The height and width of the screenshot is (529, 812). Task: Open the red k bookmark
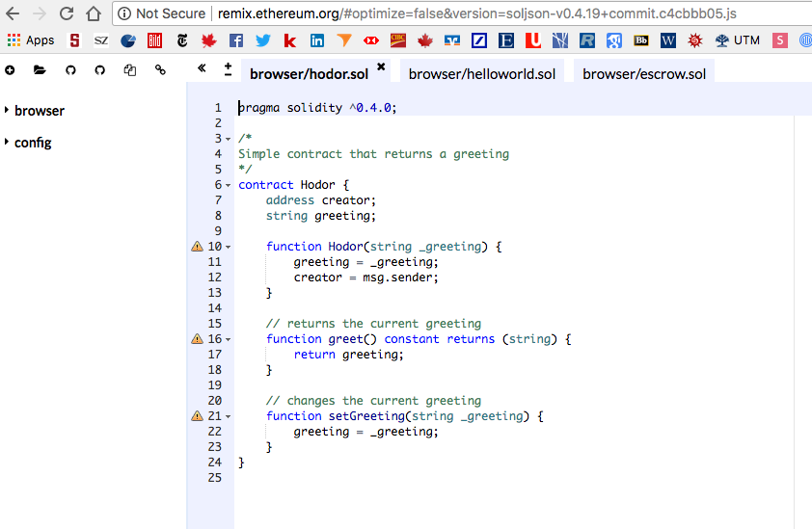pos(290,40)
